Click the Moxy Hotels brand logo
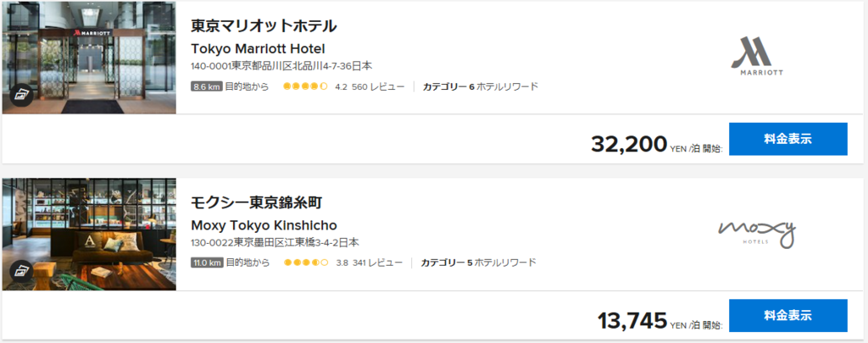Screen dimensions: 868x343 (x=757, y=232)
